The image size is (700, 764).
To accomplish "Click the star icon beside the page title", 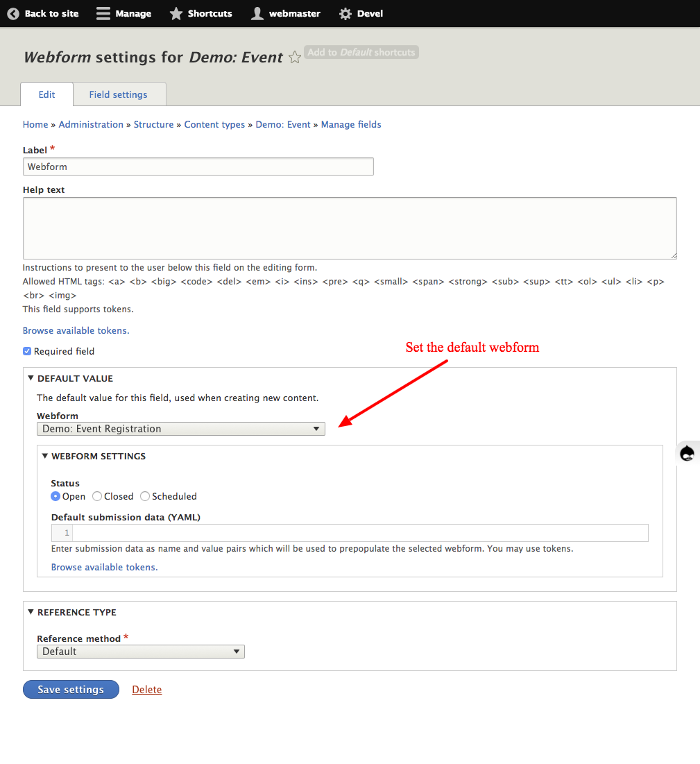I will (x=295, y=58).
